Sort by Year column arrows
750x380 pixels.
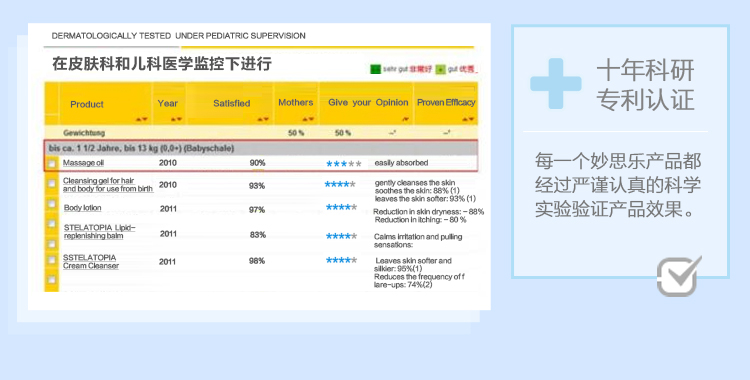click(x=176, y=119)
